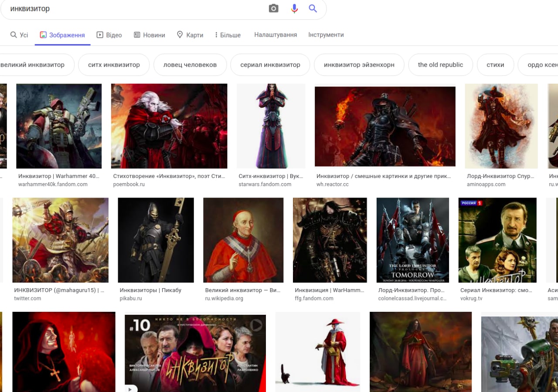Select the the old republic chip

coord(440,65)
